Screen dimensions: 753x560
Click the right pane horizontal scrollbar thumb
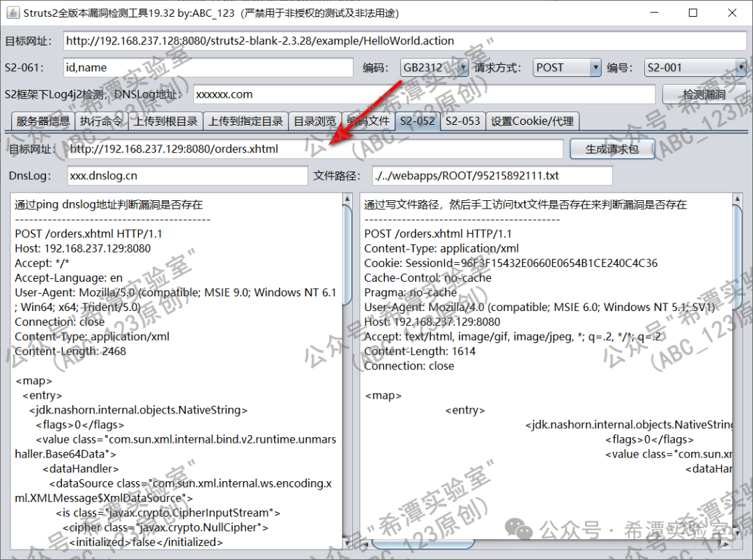pyautogui.click(x=423, y=544)
